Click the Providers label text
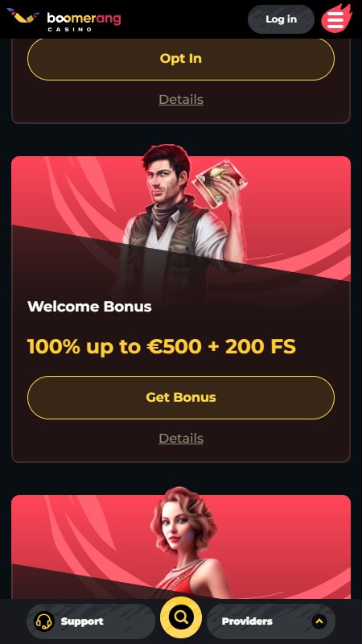 (x=247, y=621)
